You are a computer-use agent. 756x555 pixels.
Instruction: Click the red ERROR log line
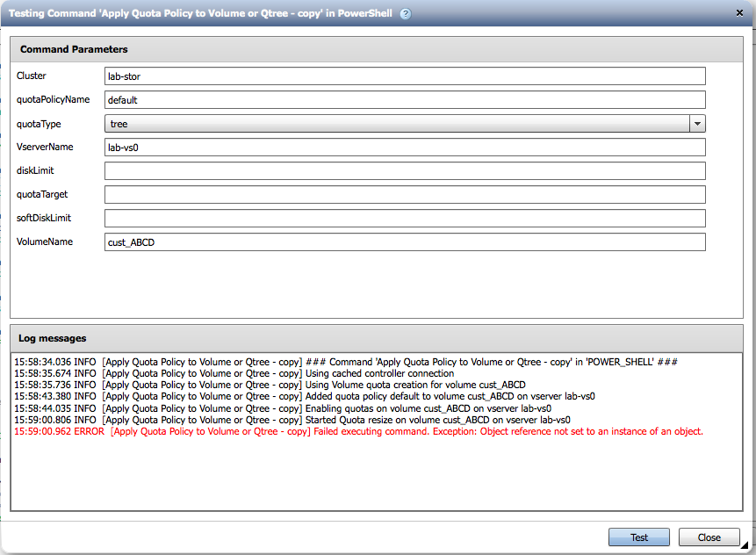(359, 431)
